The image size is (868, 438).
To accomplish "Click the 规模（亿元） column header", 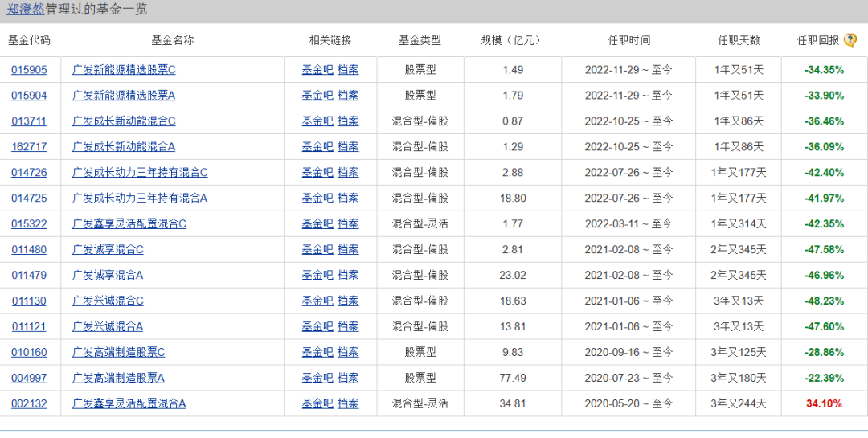I will pyautogui.click(x=512, y=40).
